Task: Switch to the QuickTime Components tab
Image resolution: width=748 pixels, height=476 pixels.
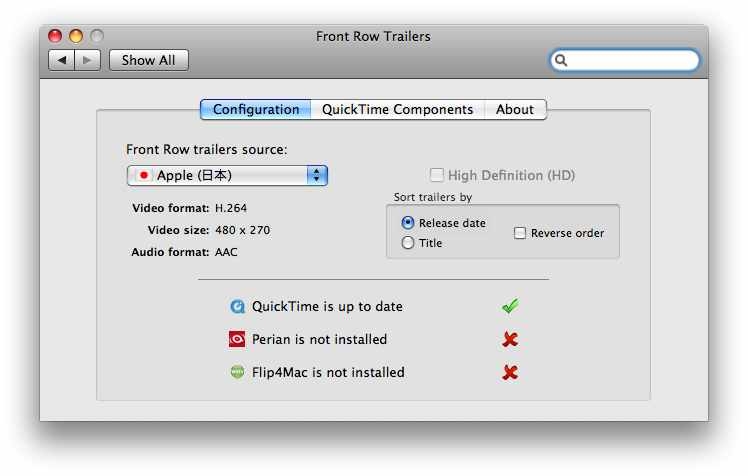Action: click(397, 109)
